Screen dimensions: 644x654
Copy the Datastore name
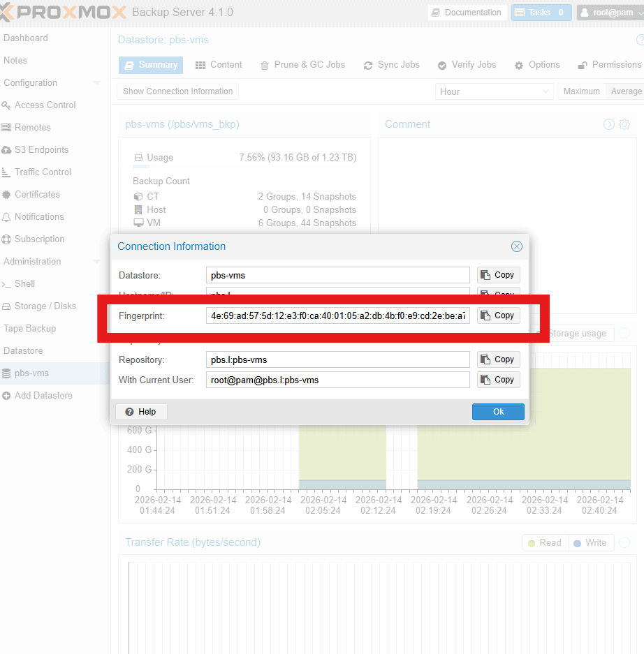tap(498, 275)
